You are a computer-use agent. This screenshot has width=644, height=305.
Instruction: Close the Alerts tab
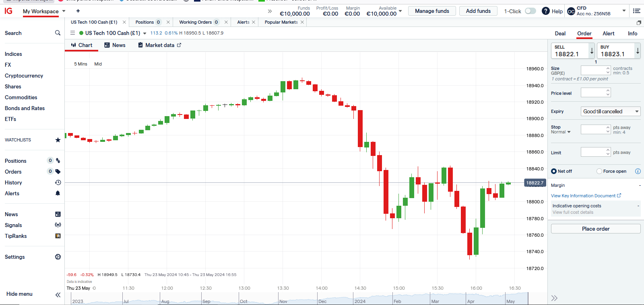[254, 22]
